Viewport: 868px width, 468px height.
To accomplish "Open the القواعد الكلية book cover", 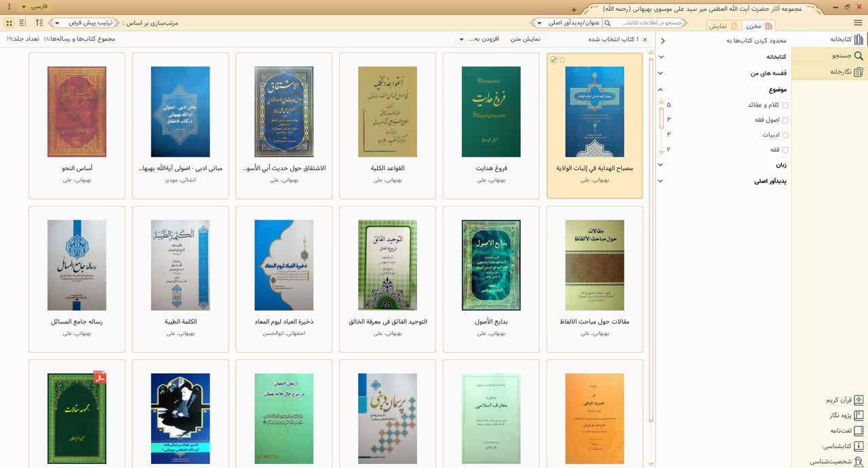I will pyautogui.click(x=387, y=112).
